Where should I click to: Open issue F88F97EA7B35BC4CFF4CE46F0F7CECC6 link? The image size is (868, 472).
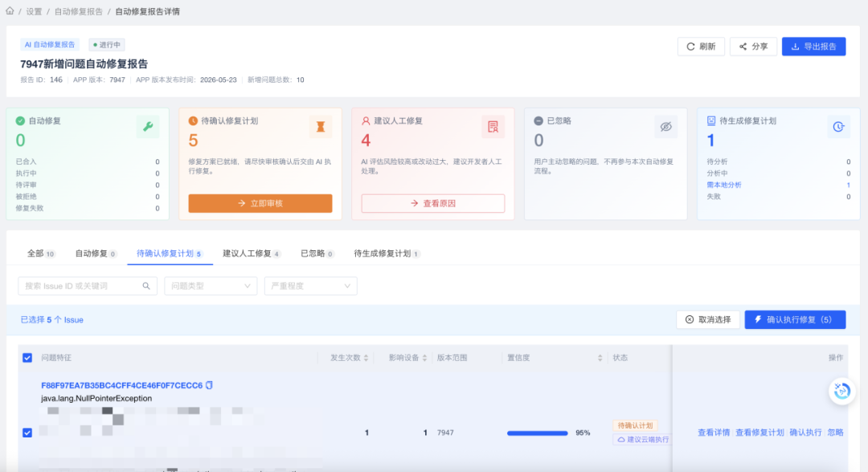pyautogui.click(x=122, y=386)
